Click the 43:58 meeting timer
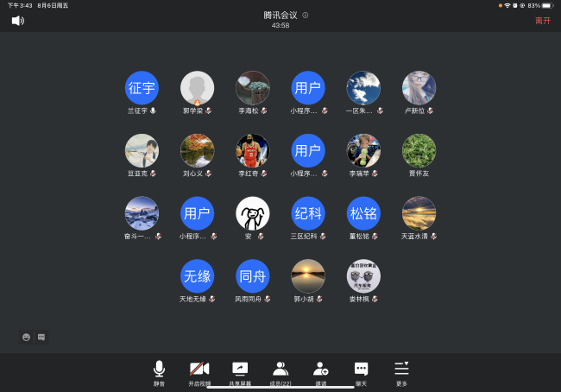Viewport: 561px width, 392px height. pyautogui.click(x=280, y=25)
